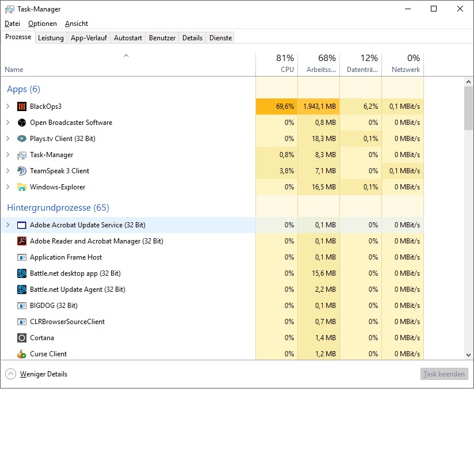Viewport: 474px width, 476px height.
Task: Click the Apps (6) group heading
Action: tap(24, 89)
